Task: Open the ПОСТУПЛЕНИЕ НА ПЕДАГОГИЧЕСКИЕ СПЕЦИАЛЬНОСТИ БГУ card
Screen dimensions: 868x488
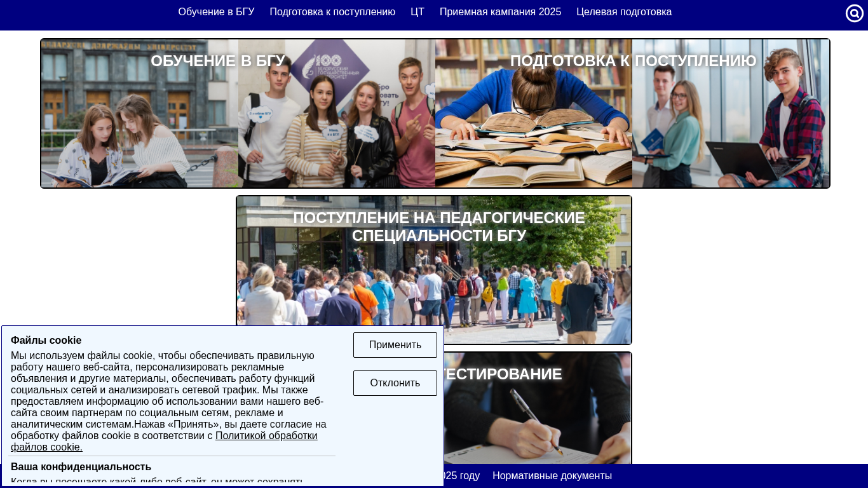Action: [x=434, y=270]
